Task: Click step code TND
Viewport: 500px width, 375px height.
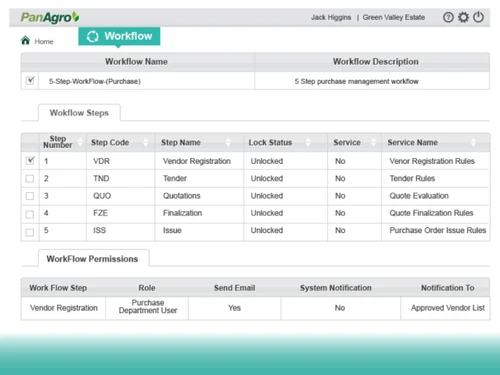Action: click(101, 178)
